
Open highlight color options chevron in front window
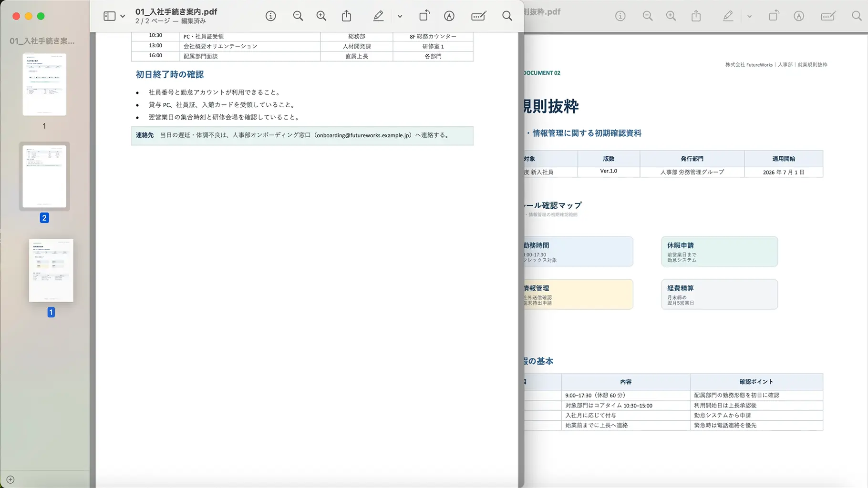point(400,16)
